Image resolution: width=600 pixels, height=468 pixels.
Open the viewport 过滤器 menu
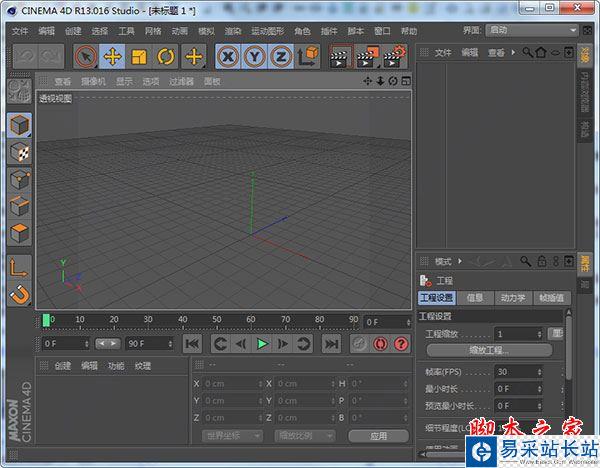(181, 81)
